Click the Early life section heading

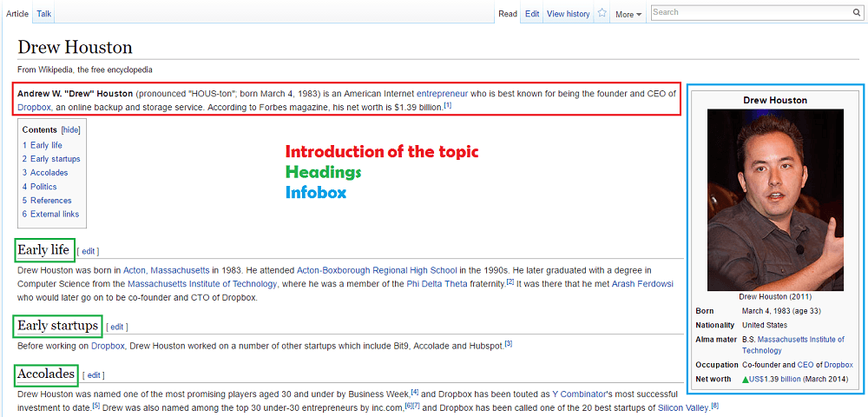point(43,251)
